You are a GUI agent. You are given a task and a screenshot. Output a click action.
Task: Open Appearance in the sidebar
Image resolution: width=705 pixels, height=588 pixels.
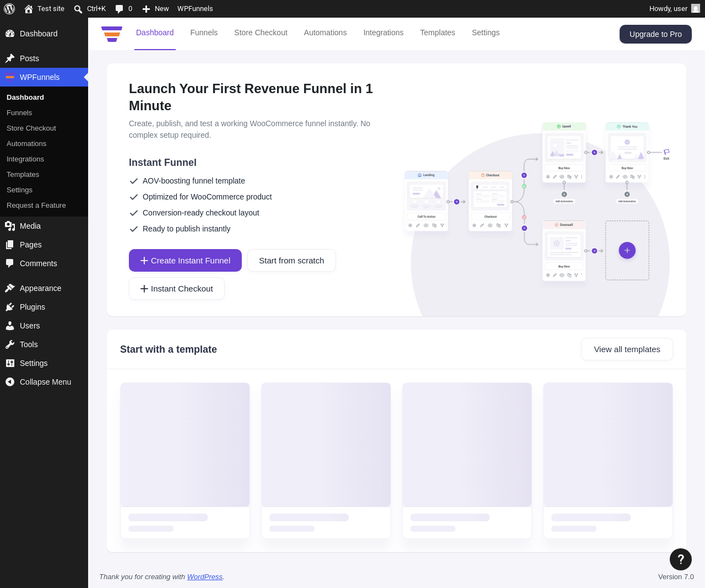click(x=44, y=288)
